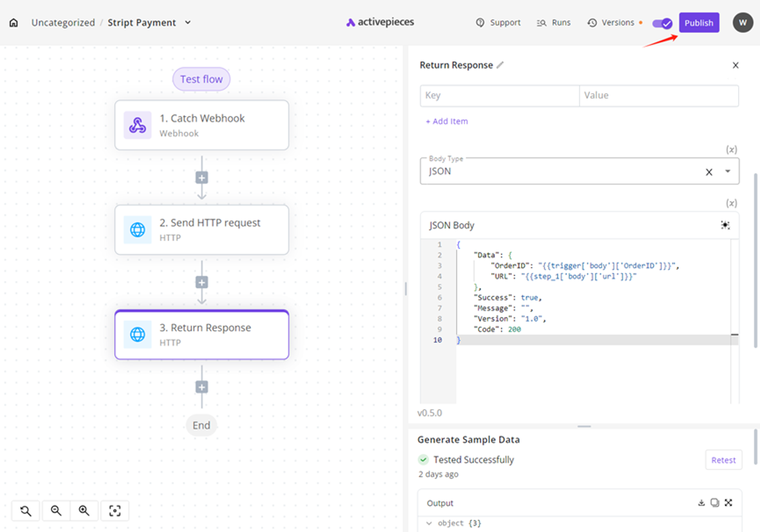The image size is (760, 532).
Task: Click the home icon
Action: tap(14, 23)
